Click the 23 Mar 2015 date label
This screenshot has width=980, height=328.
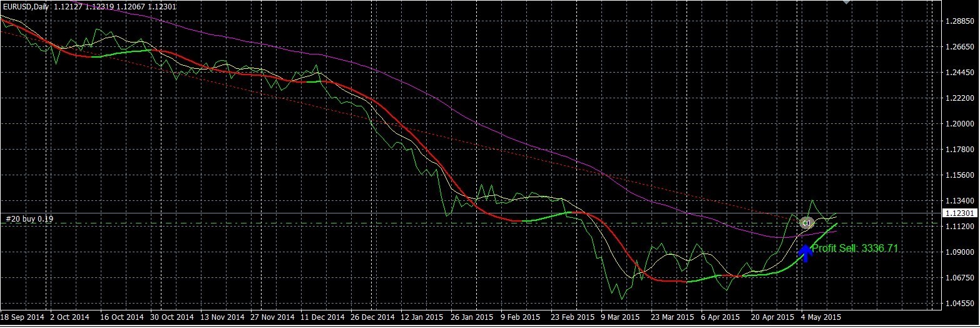(673, 317)
